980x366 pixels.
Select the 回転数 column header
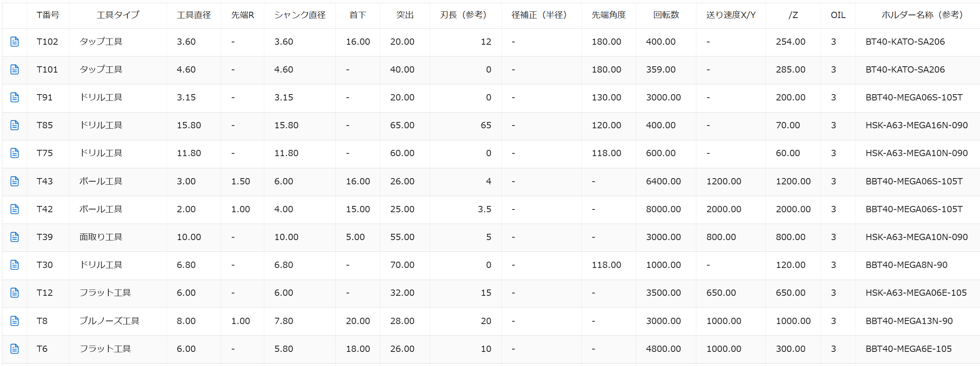[666, 15]
